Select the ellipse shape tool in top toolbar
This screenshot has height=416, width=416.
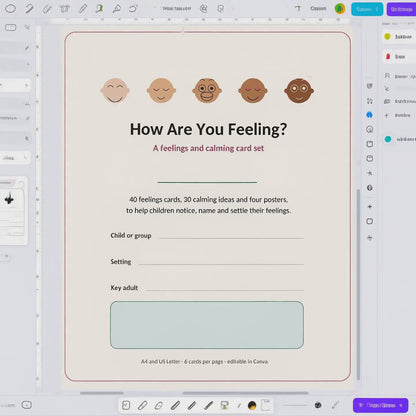click(x=10, y=8)
